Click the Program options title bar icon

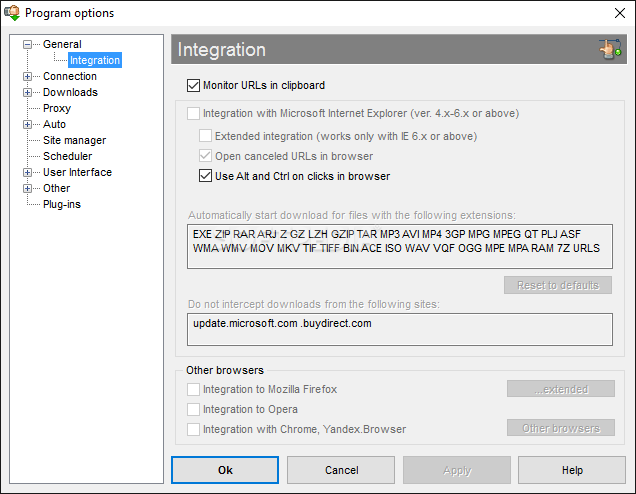[x=12, y=13]
